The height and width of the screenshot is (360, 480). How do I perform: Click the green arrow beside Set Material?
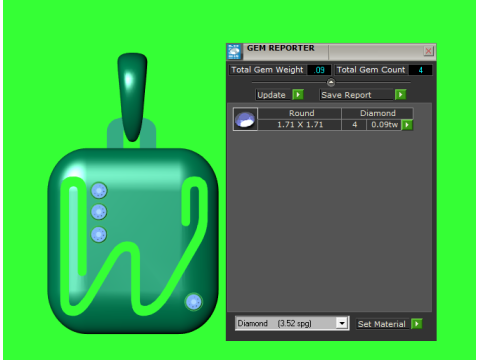pos(417,324)
